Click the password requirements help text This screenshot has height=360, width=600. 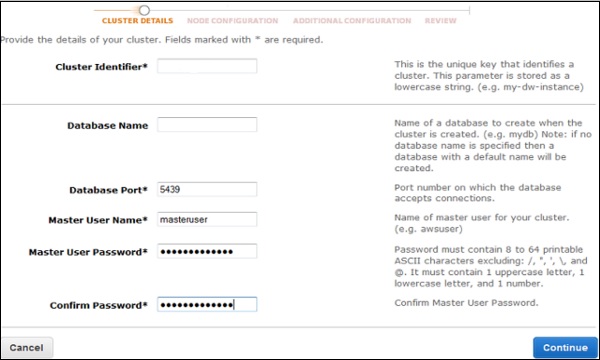click(x=491, y=266)
